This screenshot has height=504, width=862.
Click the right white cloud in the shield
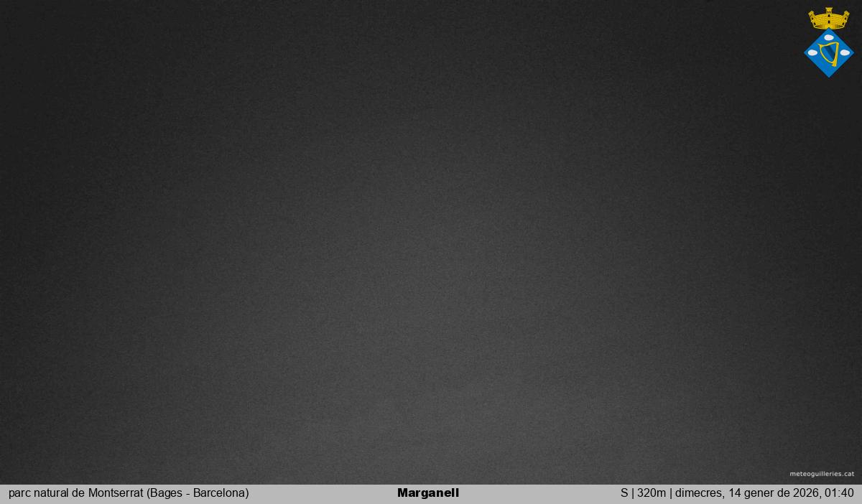[845, 52]
